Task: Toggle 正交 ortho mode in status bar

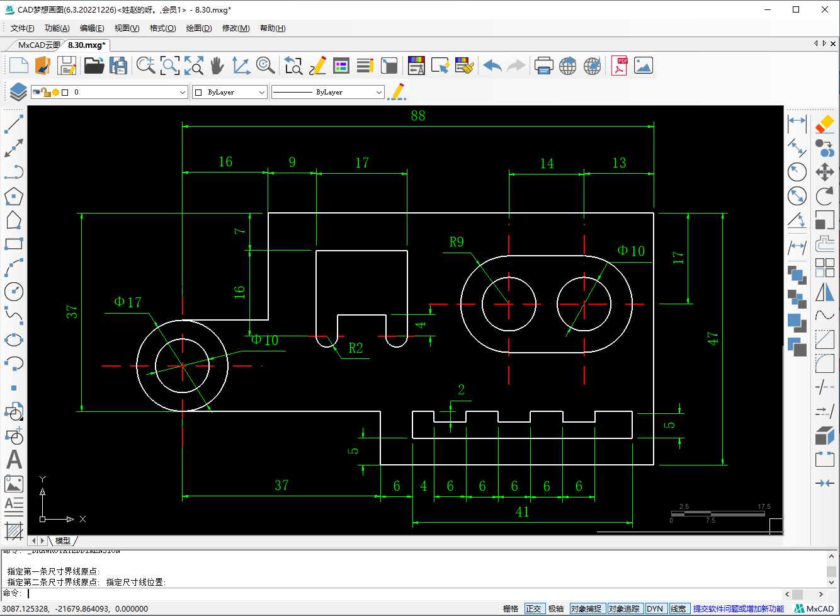Action: click(533, 608)
